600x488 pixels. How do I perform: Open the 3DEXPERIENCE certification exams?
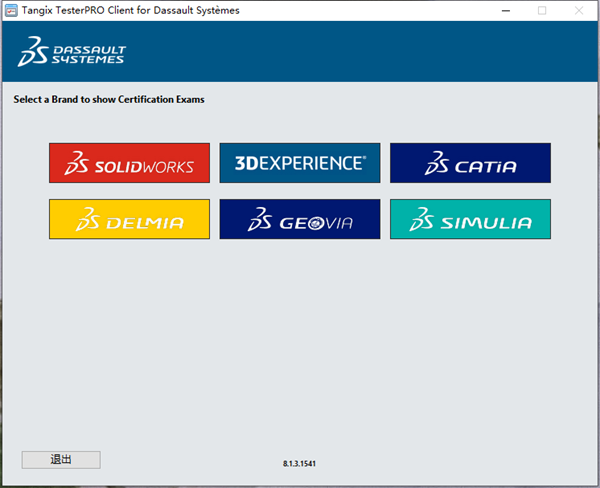[x=300, y=163]
